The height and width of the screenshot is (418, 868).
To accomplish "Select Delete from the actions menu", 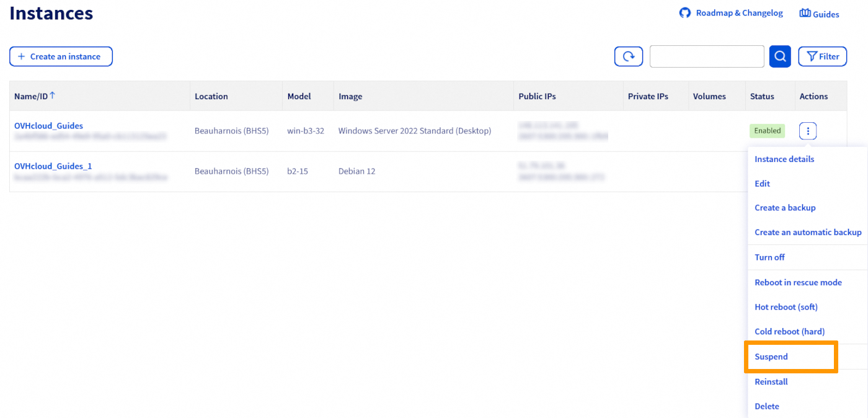I will (x=767, y=406).
